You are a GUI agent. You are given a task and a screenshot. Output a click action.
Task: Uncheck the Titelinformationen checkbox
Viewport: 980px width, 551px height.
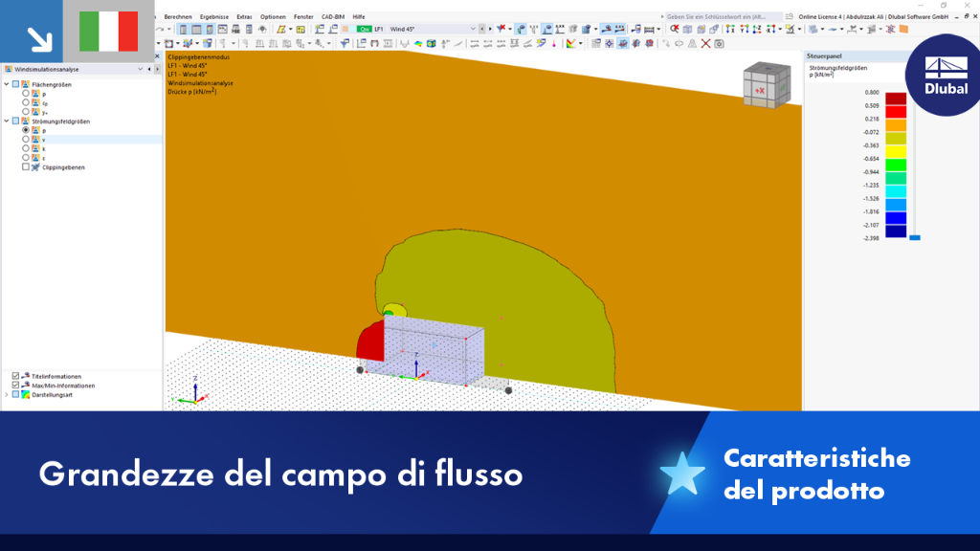tap(15, 376)
